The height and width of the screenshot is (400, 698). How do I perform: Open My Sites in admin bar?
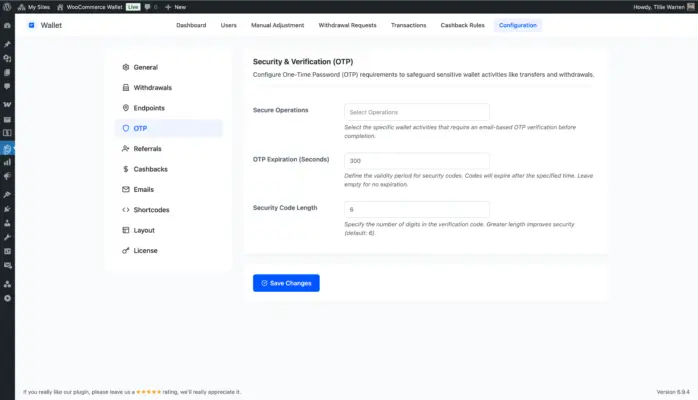34,7
